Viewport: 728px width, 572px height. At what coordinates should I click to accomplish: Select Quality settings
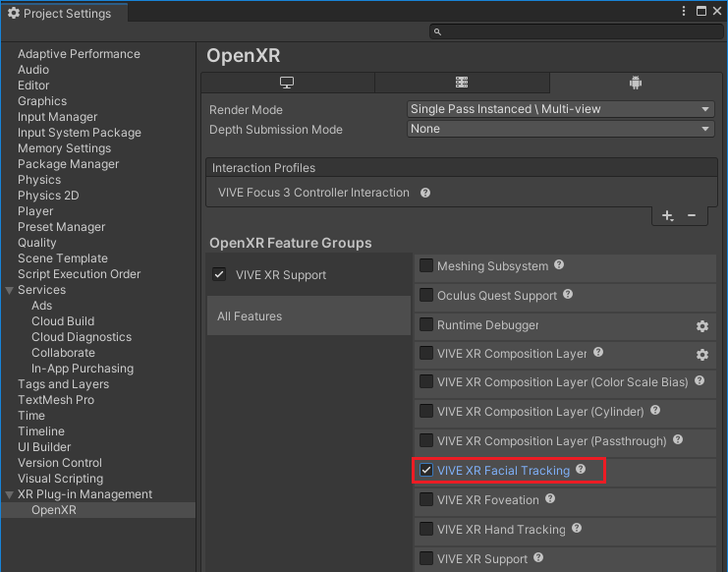[x=37, y=243]
